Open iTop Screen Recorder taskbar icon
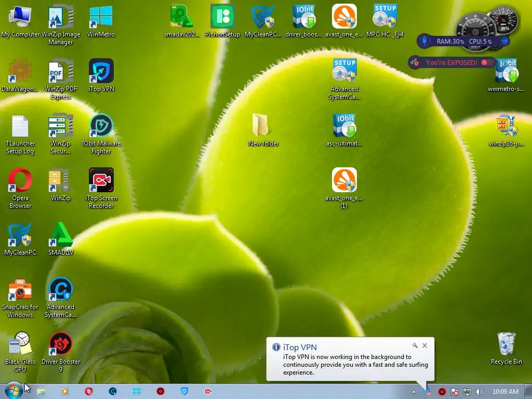Image resolution: width=532 pixels, height=399 pixels. 208,392
